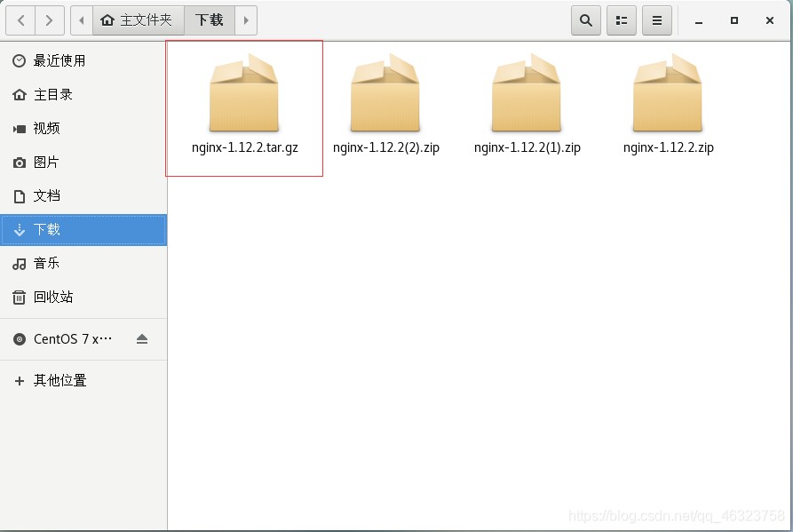The height and width of the screenshot is (532, 793).
Task: Open the 文档 sidebar folder
Action: [x=83, y=196]
